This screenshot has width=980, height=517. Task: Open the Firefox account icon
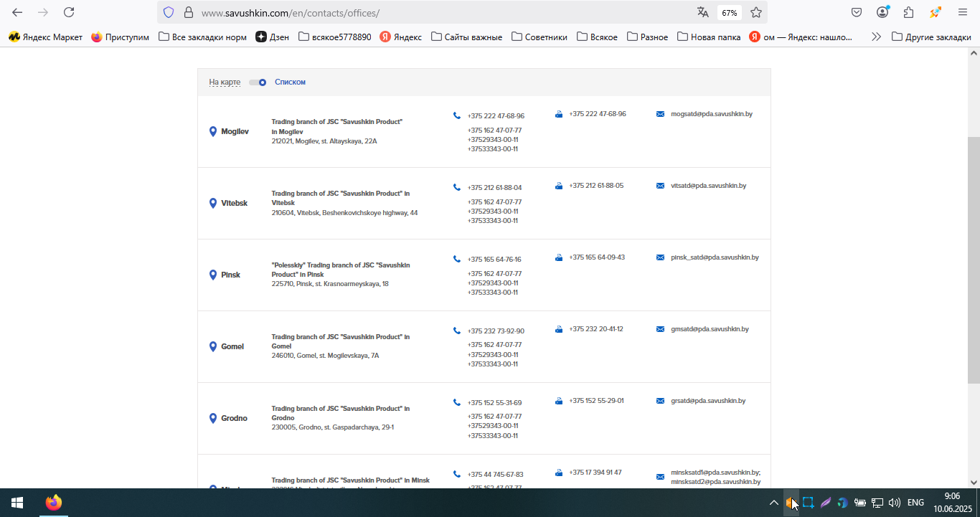coord(882,12)
